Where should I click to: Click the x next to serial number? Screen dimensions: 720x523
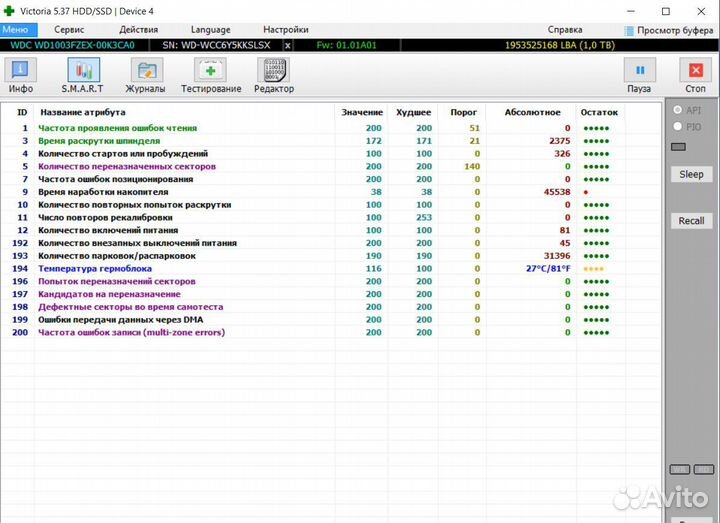[288, 45]
